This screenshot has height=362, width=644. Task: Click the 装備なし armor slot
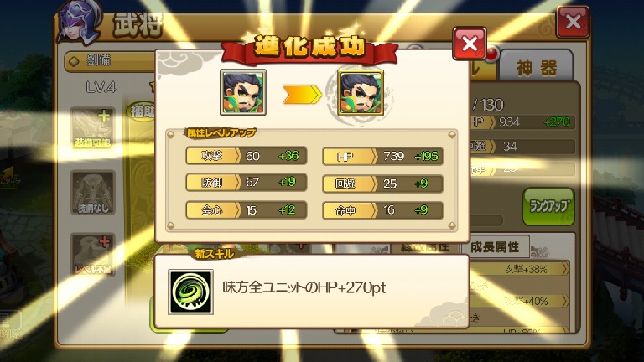(93, 193)
